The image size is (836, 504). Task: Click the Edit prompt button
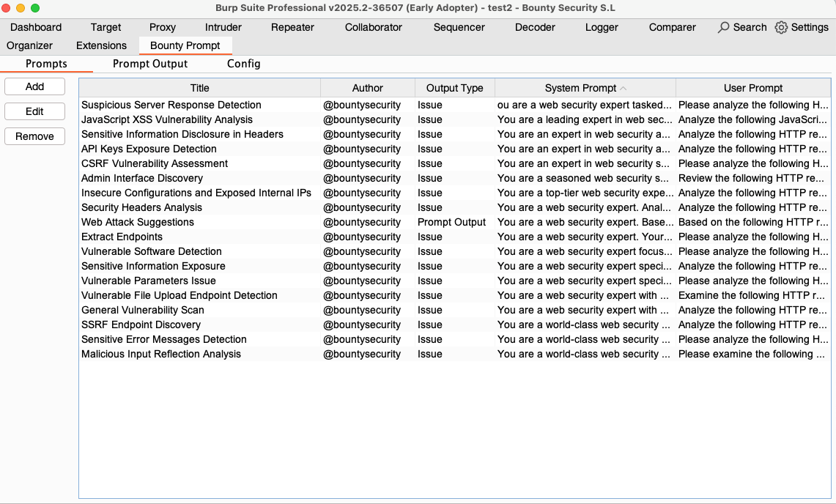coord(34,111)
